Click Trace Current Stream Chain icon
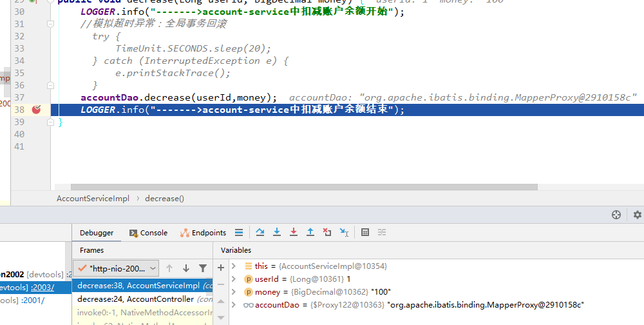 pyautogui.click(x=382, y=232)
